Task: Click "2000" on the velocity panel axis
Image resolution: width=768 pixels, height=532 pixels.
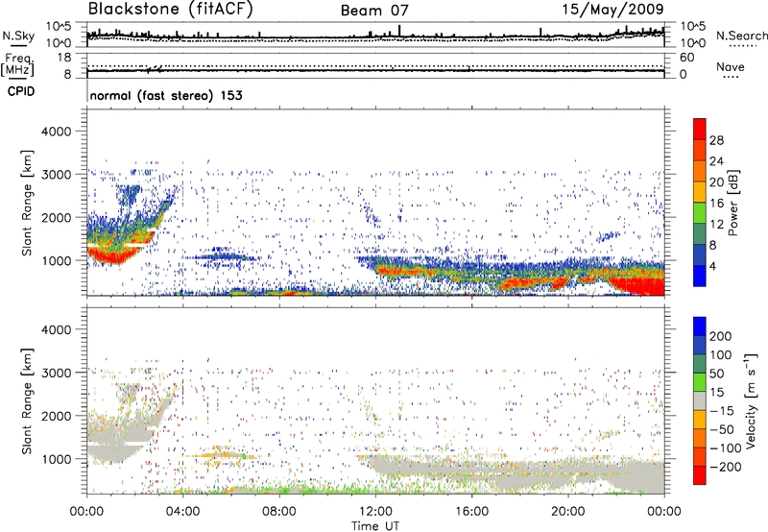Action: (x=56, y=416)
